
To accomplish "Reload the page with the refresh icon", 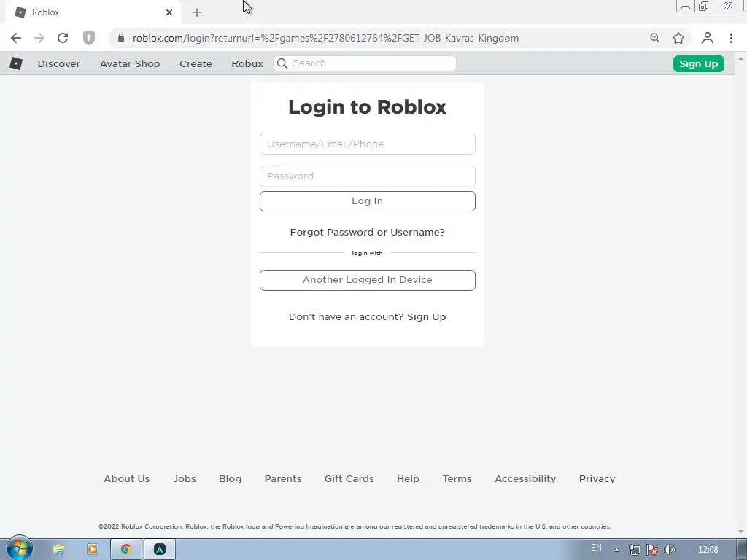I will pyautogui.click(x=63, y=38).
